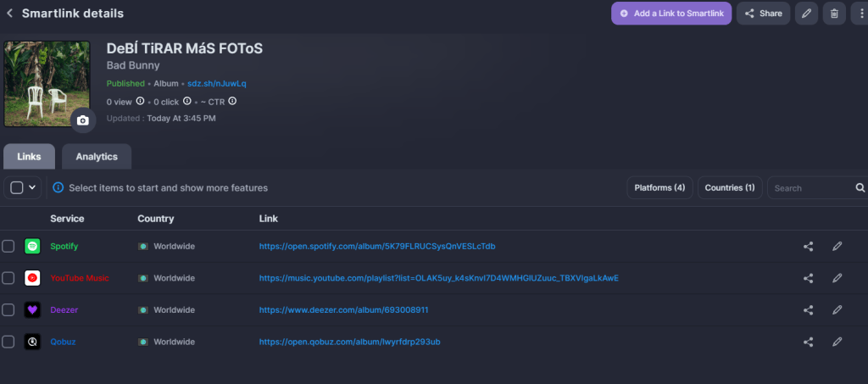Tick the Spotify row checkbox

coord(8,247)
